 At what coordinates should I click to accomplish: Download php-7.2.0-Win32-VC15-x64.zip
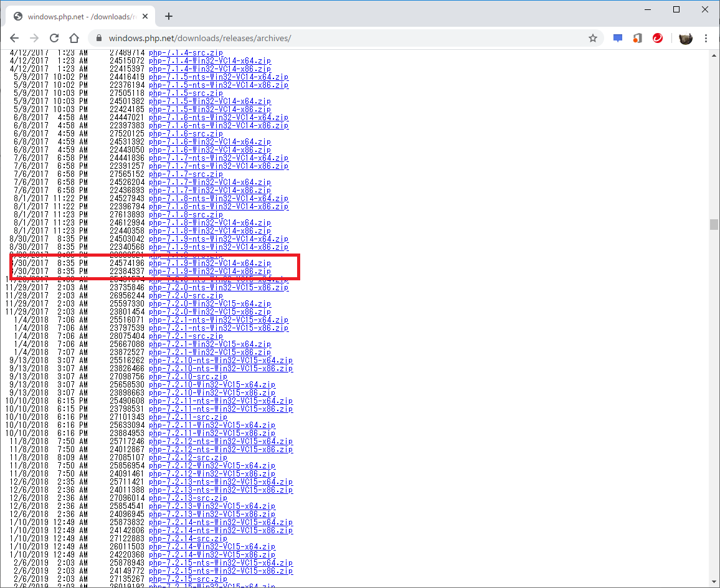tap(210, 303)
